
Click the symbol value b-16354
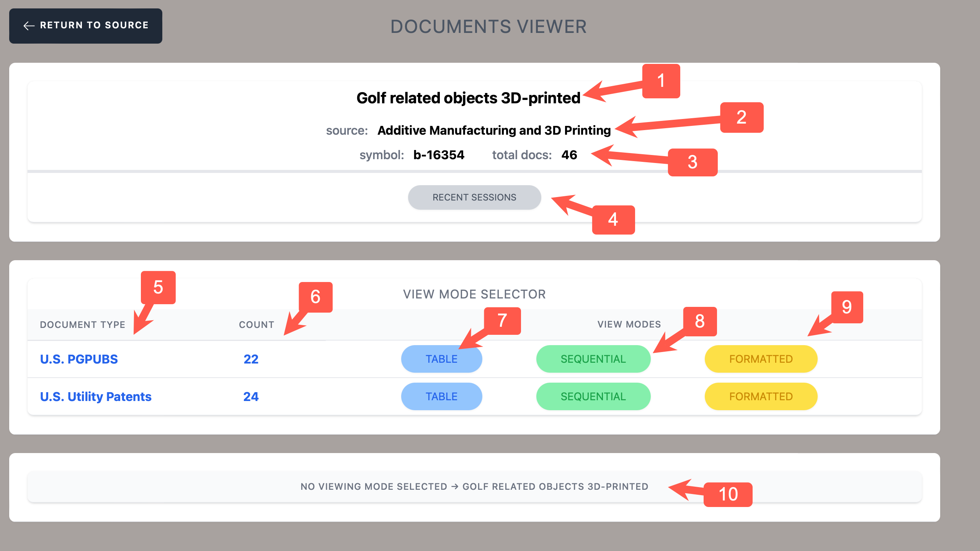[438, 155]
